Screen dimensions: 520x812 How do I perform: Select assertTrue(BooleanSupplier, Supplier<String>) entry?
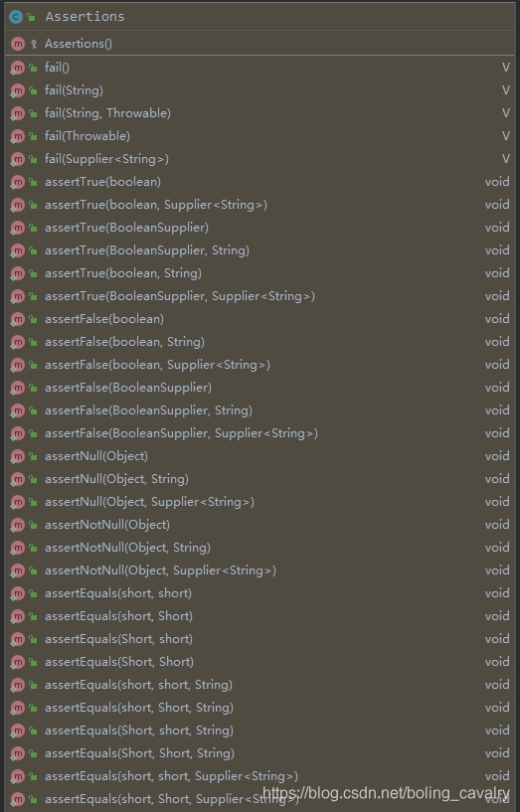click(260, 296)
